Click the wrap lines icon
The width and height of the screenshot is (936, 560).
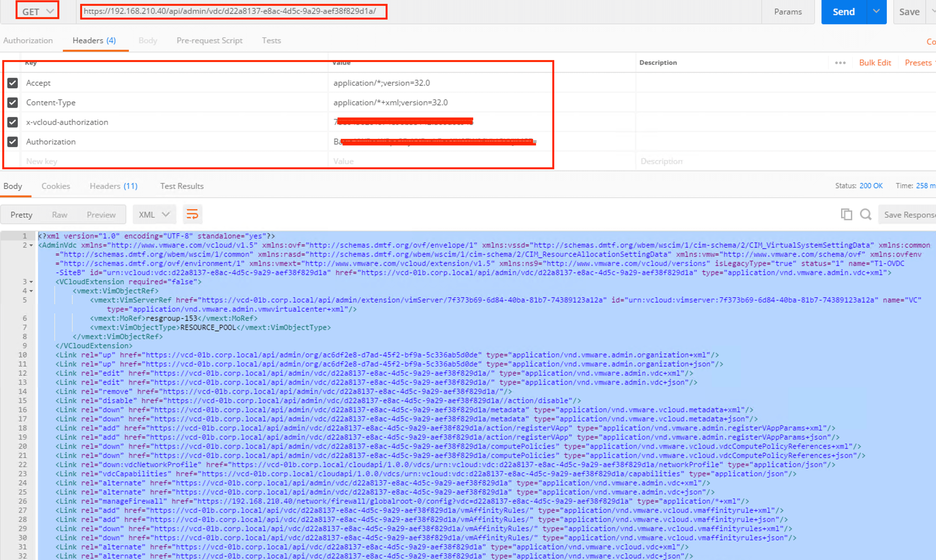(192, 214)
